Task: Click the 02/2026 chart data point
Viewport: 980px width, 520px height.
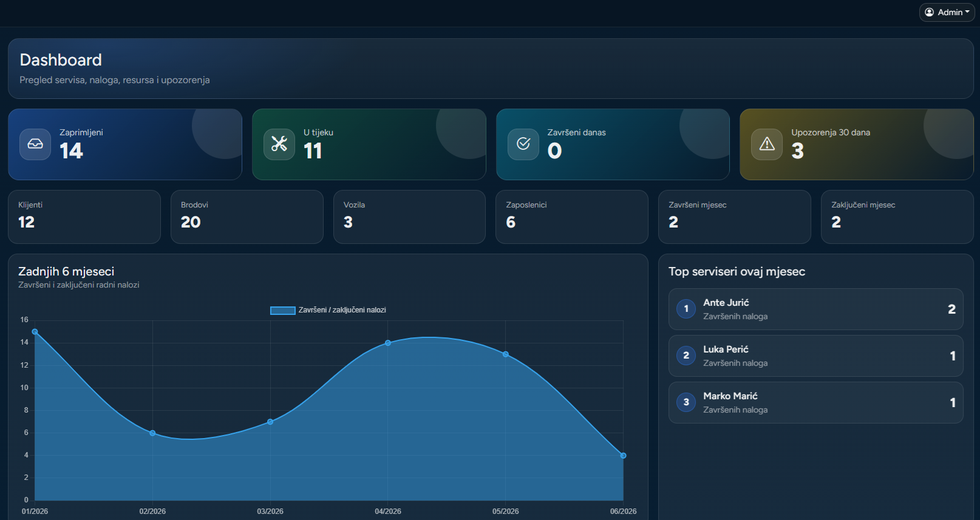Action: click(x=152, y=433)
